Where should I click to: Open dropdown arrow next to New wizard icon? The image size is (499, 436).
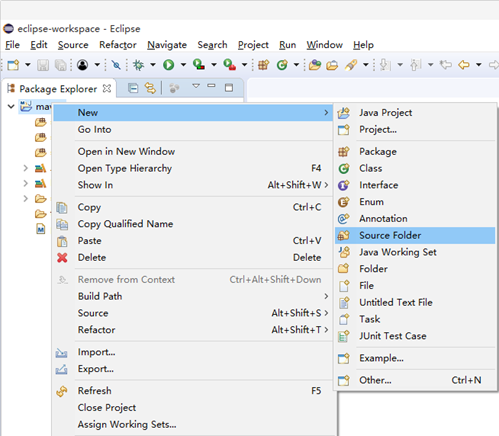click(x=28, y=65)
